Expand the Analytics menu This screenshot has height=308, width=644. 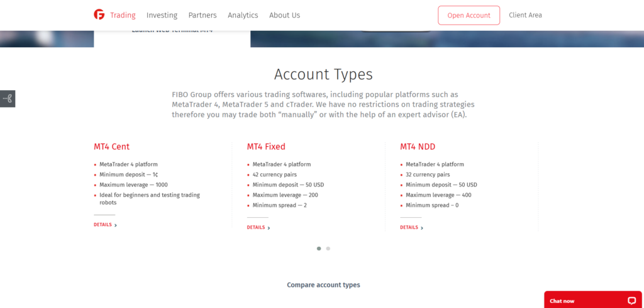[243, 15]
